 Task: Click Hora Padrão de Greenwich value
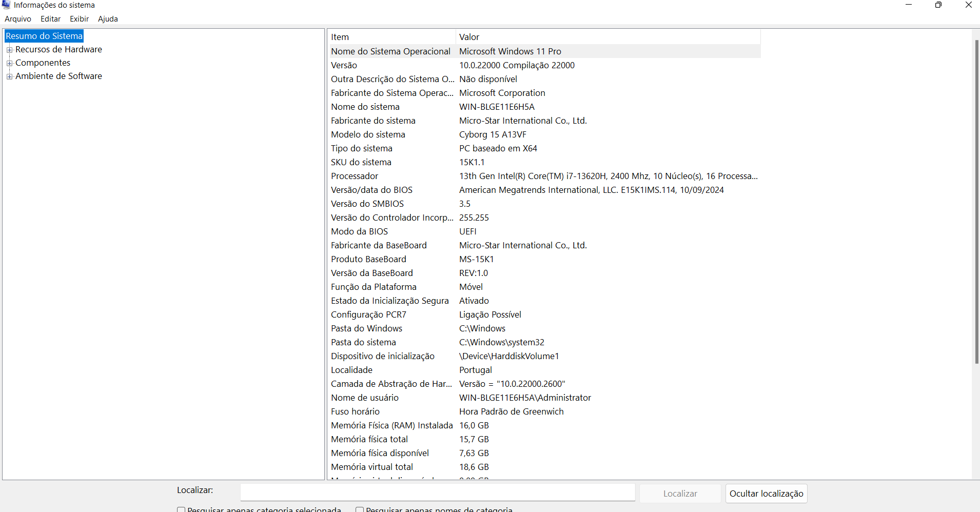pyautogui.click(x=512, y=411)
